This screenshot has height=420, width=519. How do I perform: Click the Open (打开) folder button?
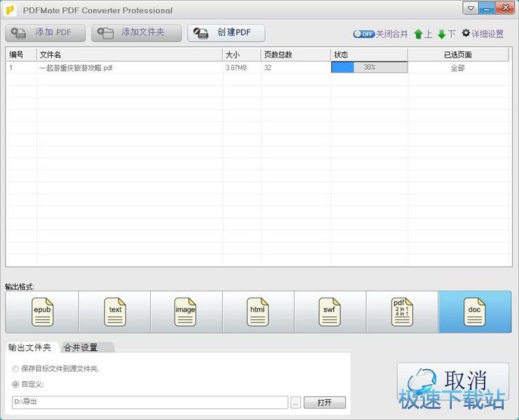coord(325,403)
